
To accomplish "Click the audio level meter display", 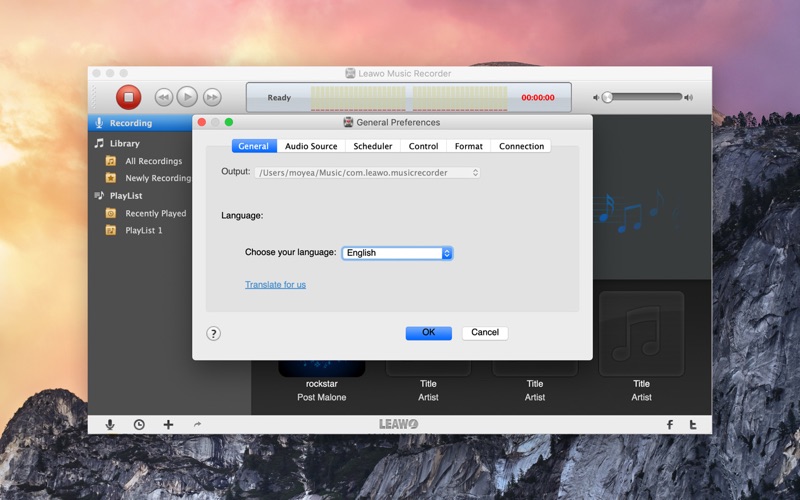I will pyautogui.click(x=409, y=98).
